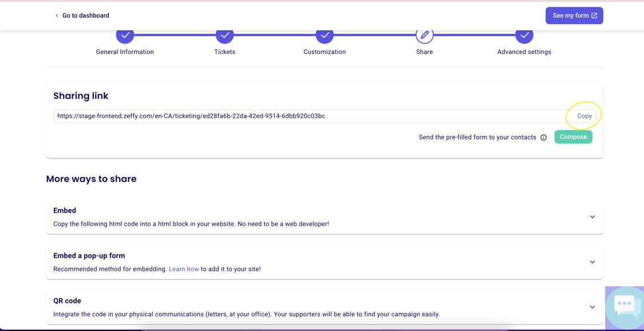
Task: Expand the Embed section chevron
Action: (x=592, y=217)
